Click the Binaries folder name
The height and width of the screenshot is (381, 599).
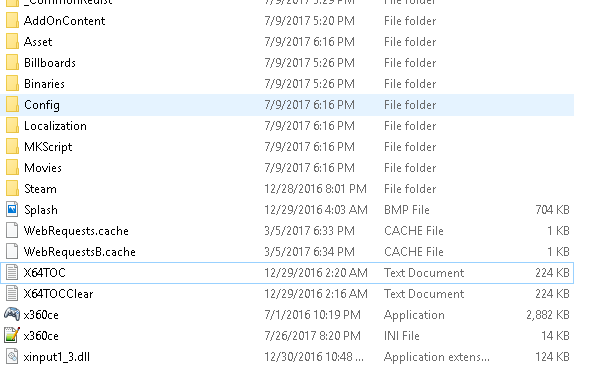pyautogui.click(x=44, y=84)
